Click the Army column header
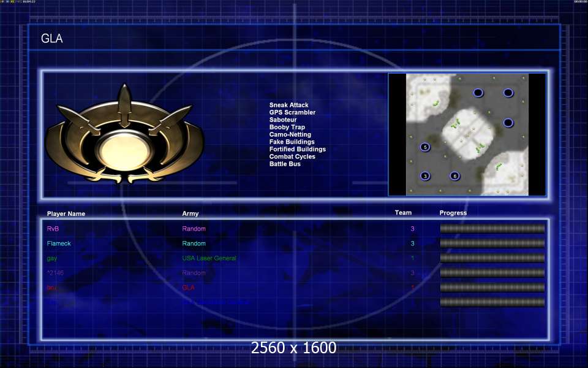 pyautogui.click(x=190, y=213)
